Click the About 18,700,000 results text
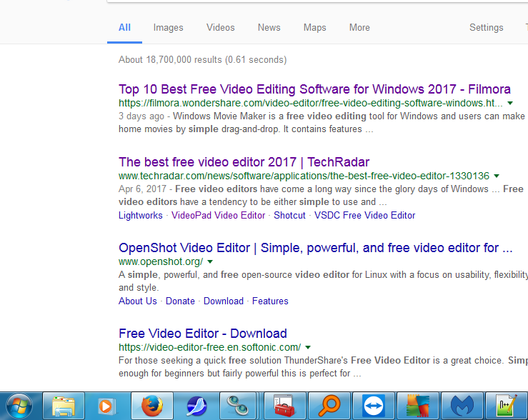The width and height of the screenshot is (528, 420). 202,60
